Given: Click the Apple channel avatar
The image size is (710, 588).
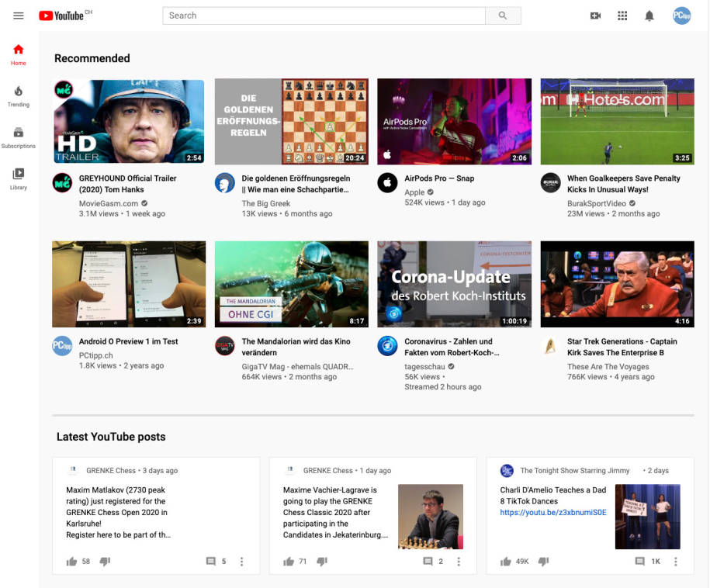Looking at the screenshot, I should [x=387, y=183].
